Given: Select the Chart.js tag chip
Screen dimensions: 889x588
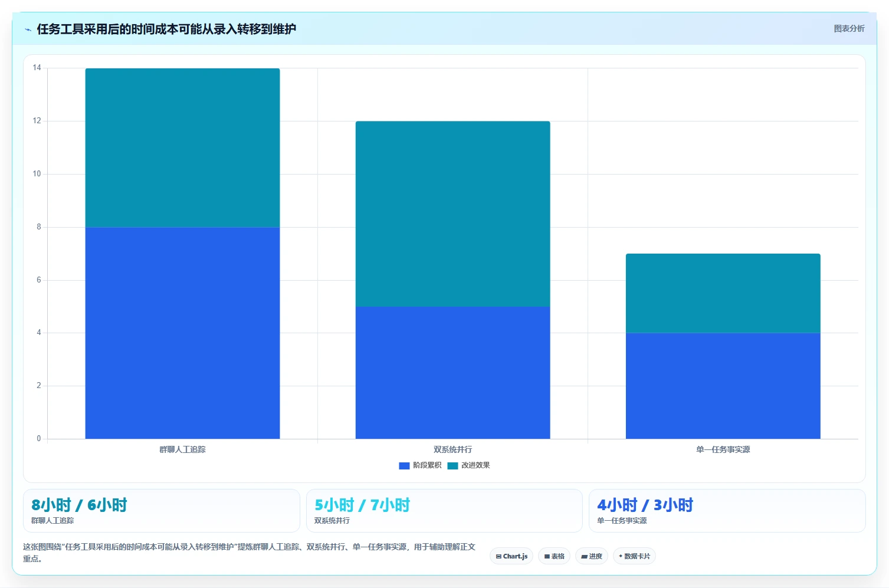Looking at the screenshot, I should click(511, 556).
